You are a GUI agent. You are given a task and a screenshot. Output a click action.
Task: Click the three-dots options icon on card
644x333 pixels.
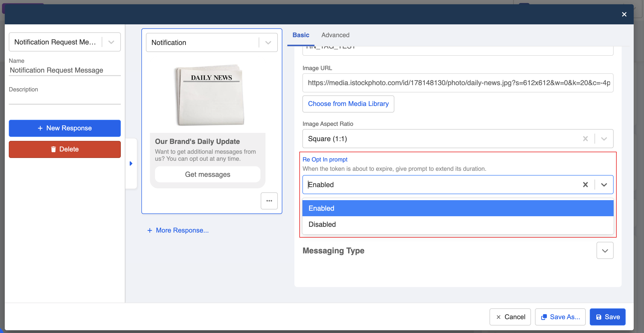tap(269, 201)
